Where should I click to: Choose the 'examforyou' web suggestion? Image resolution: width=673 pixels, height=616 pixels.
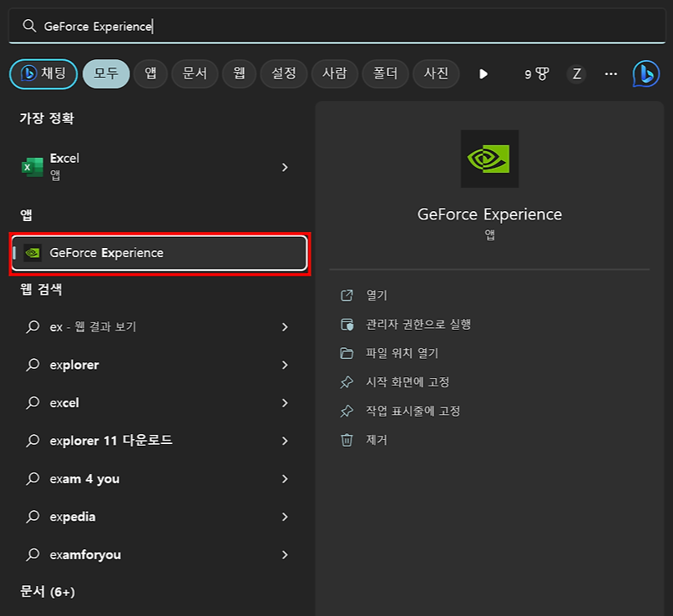coord(158,555)
